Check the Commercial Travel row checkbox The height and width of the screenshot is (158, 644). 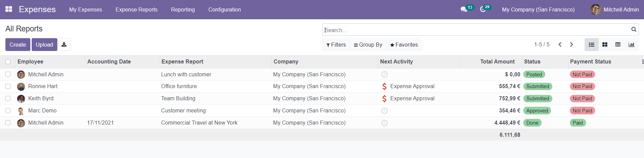click(x=8, y=123)
